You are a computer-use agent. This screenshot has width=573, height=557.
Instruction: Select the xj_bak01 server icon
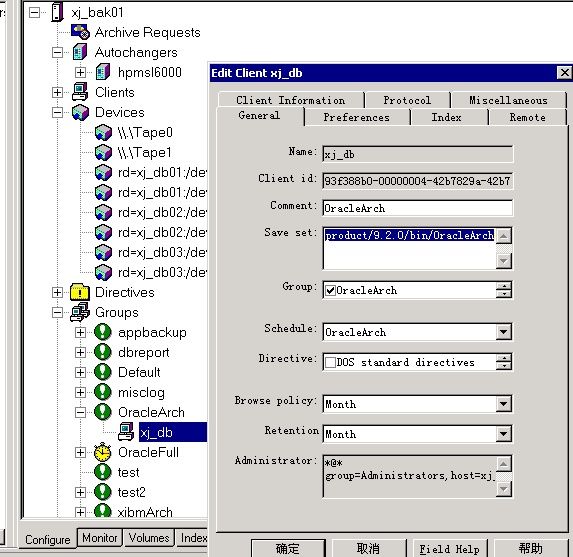(57, 12)
